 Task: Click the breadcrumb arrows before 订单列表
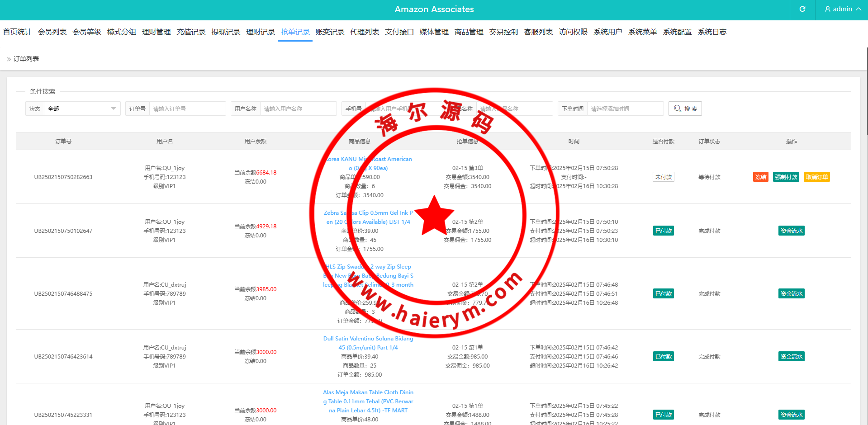(9, 59)
